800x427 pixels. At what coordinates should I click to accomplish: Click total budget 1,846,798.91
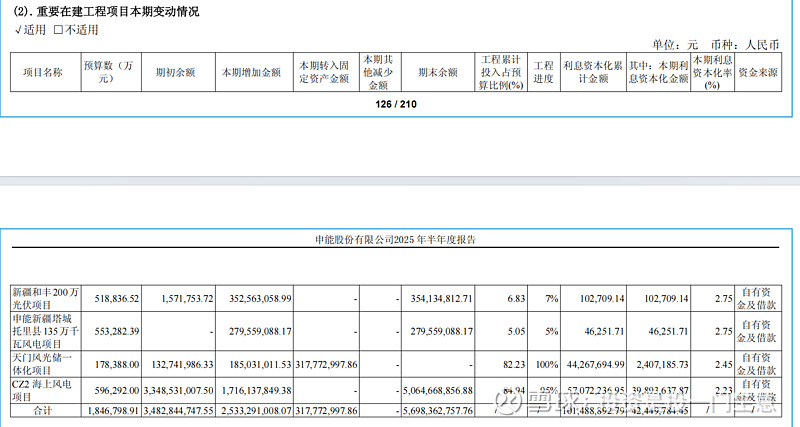(x=113, y=410)
